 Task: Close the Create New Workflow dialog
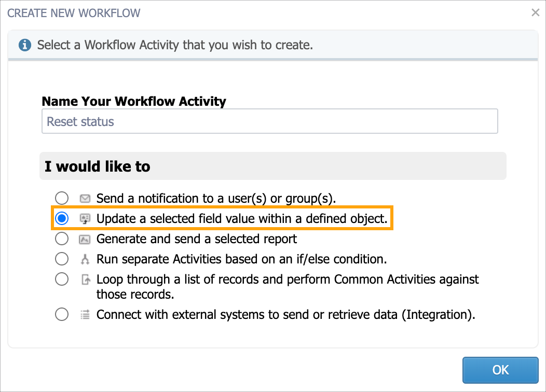(x=536, y=13)
